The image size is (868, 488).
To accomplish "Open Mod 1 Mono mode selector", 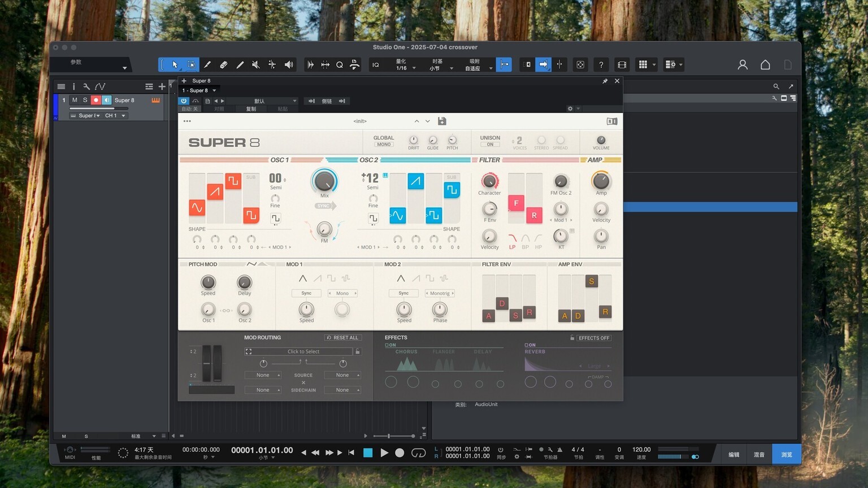I will [x=342, y=293].
